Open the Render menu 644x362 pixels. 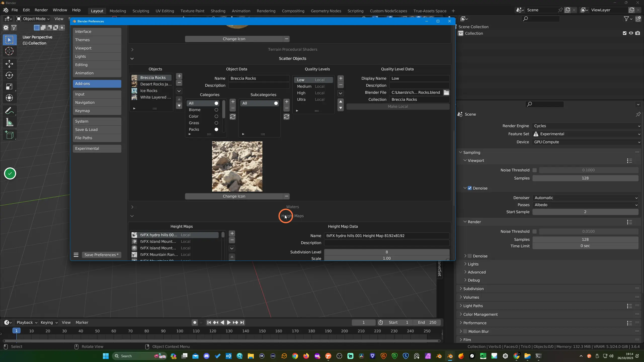click(41, 10)
